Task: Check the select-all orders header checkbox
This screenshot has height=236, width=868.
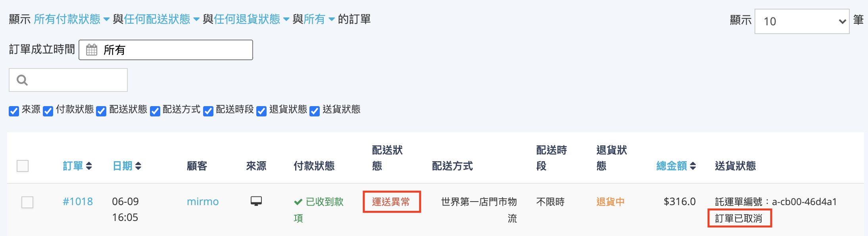Action: pos(23,166)
